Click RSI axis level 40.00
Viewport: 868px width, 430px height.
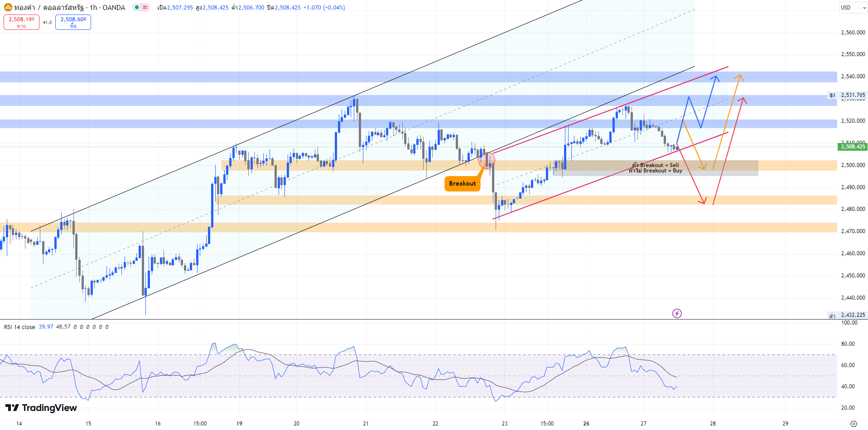(x=848, y=387)
